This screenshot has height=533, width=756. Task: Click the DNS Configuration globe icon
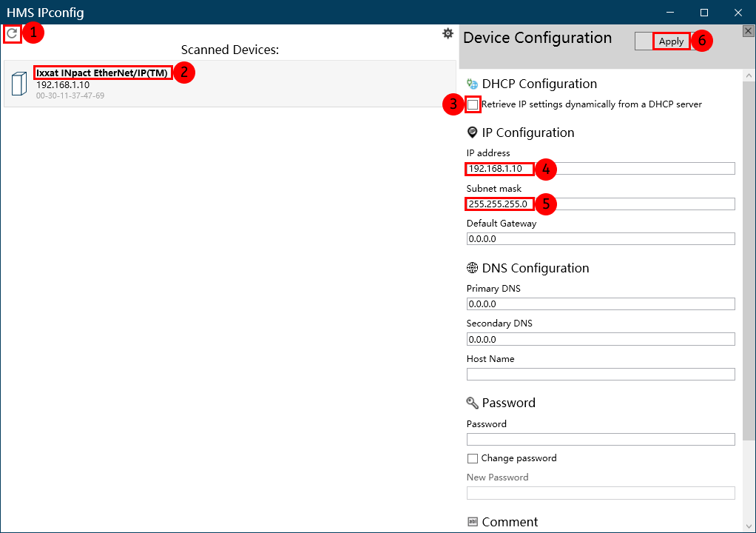click(x=473, y=268)
